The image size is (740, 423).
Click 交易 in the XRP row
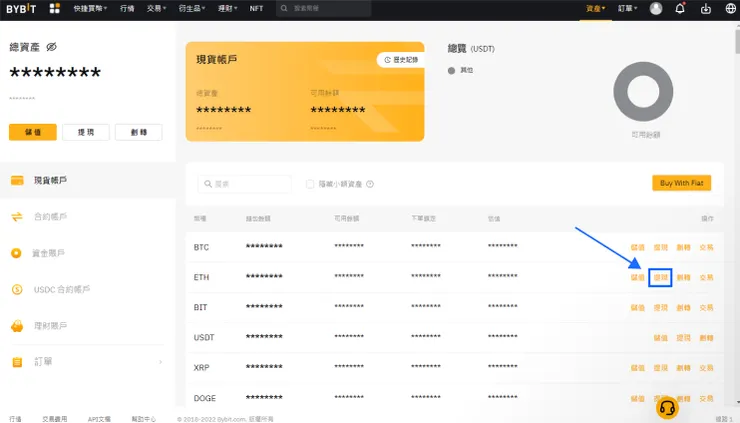click(706, 368)
